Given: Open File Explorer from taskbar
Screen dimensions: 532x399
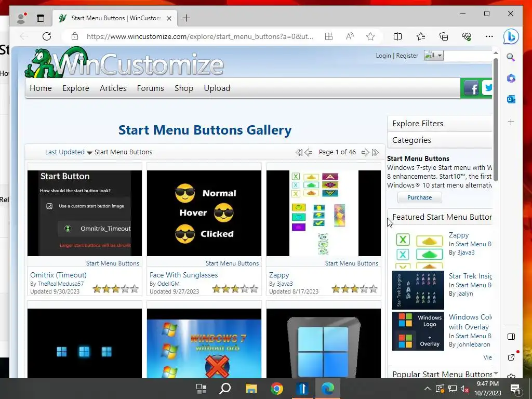Looking at the screenshot, I should (251, 389).
